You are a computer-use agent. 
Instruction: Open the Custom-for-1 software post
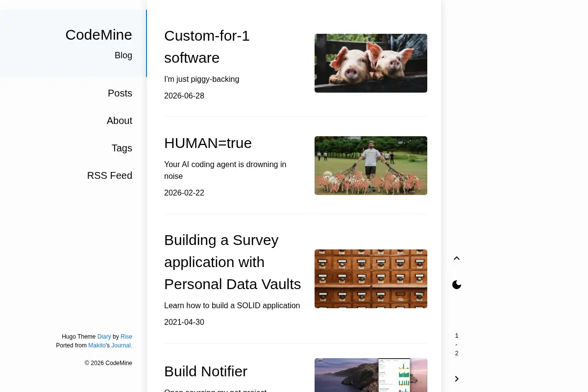pos(207,47)
